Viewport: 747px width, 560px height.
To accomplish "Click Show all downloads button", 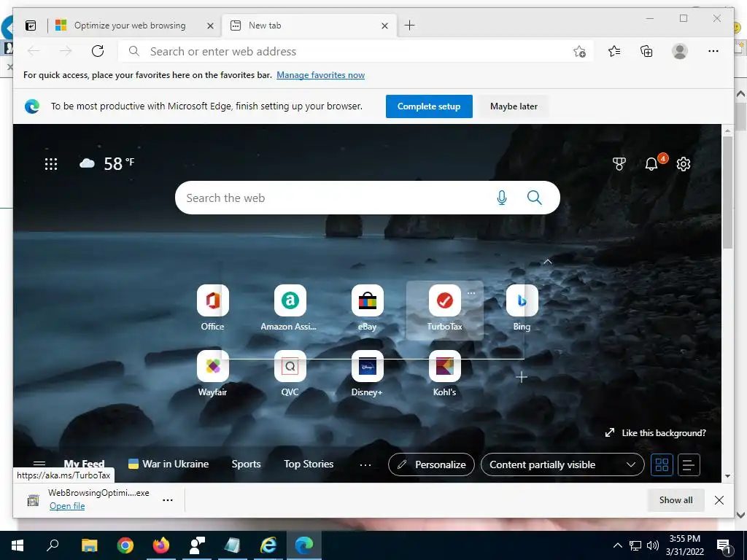I will [676, 500].
